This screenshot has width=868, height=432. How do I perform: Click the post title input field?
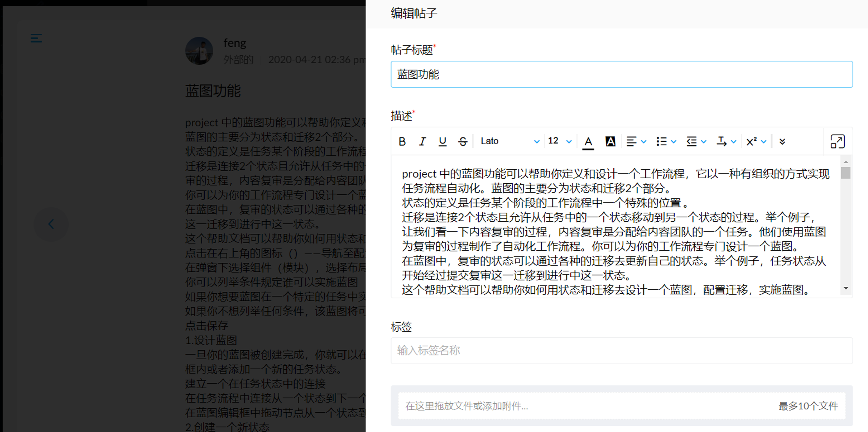point(621,74)
